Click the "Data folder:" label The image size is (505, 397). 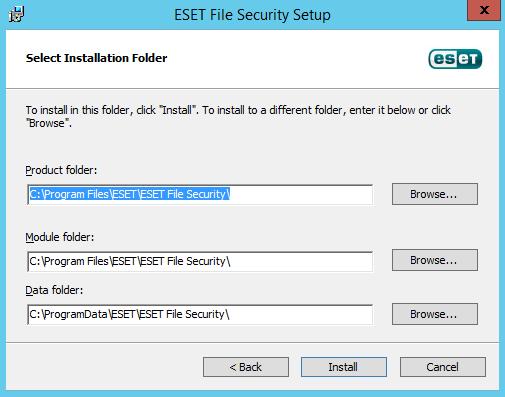click(54, 290)
